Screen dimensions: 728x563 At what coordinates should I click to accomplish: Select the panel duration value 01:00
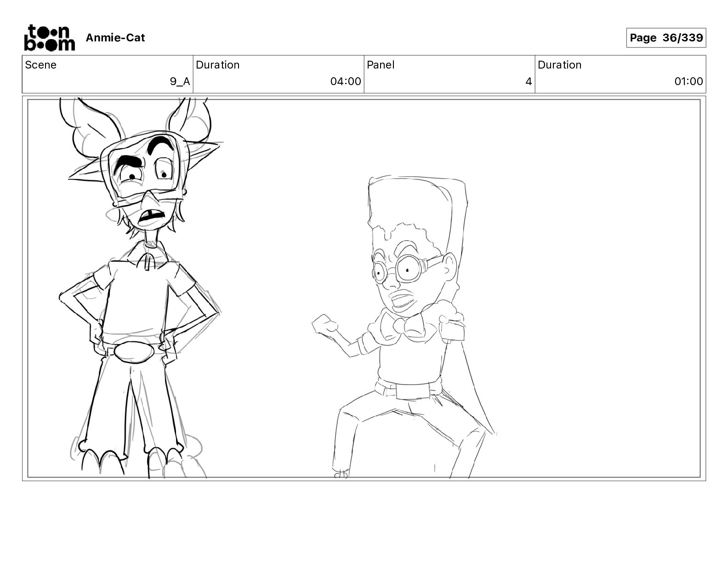688,81
